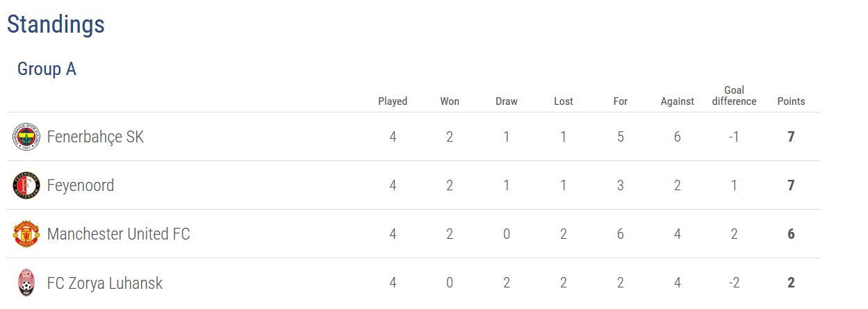Viewport: 868px width, 309px height.
Task: Click the Won column header
Action: click(x=450, y=101)
